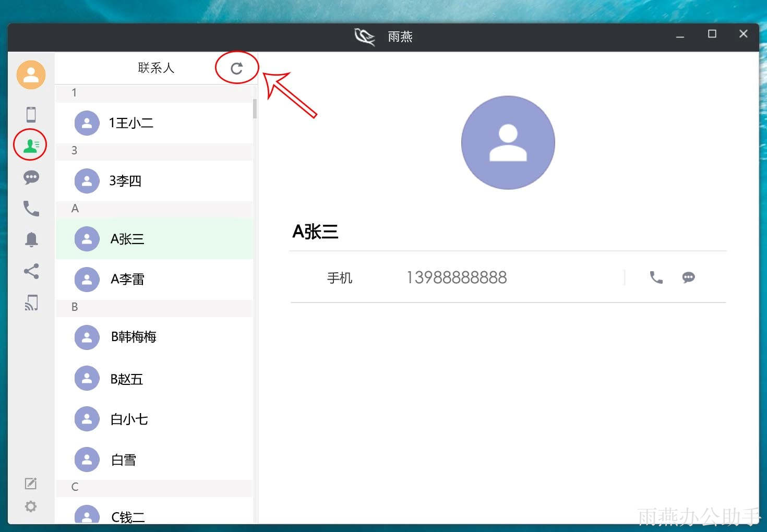Click the contact list scrollbar

click(x=255, y=108)
